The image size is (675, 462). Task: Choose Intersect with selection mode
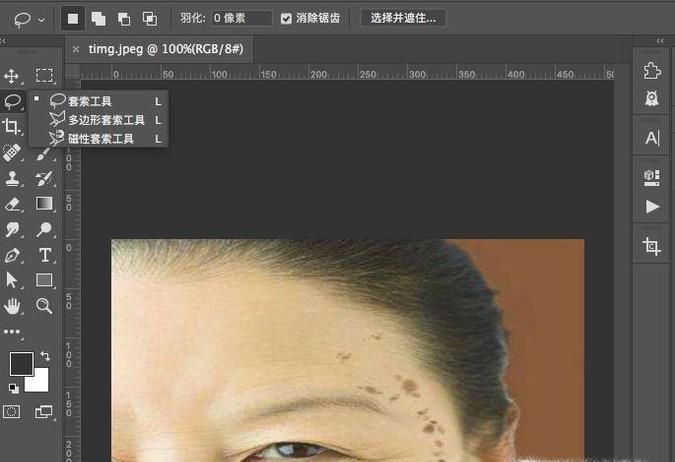tap(149, 19)
